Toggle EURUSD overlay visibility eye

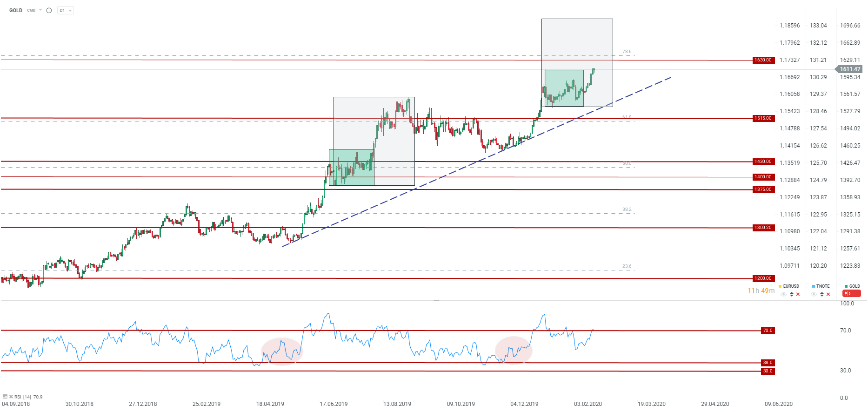point(784,294)
